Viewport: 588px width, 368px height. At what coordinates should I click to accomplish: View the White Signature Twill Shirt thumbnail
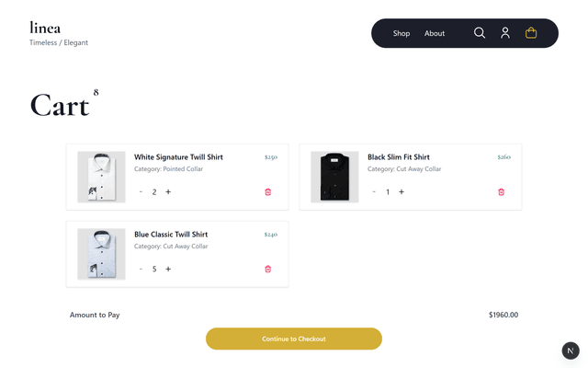101,177
